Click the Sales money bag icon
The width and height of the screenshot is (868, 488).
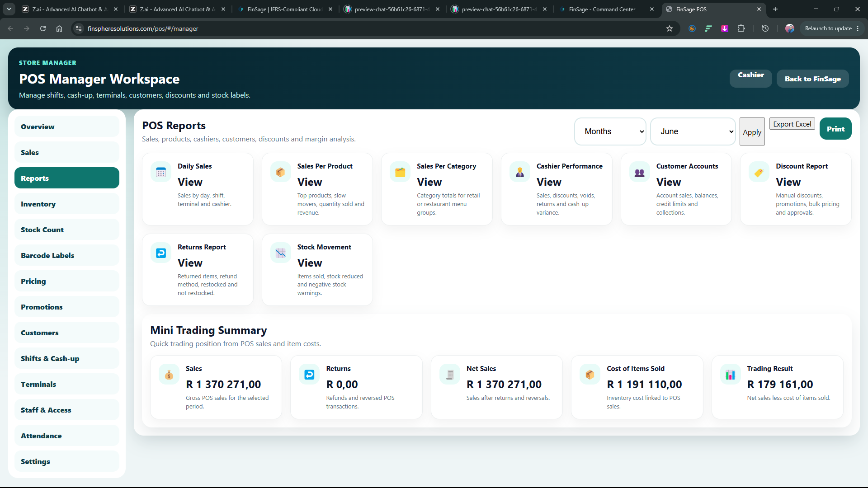coord(169,375)
